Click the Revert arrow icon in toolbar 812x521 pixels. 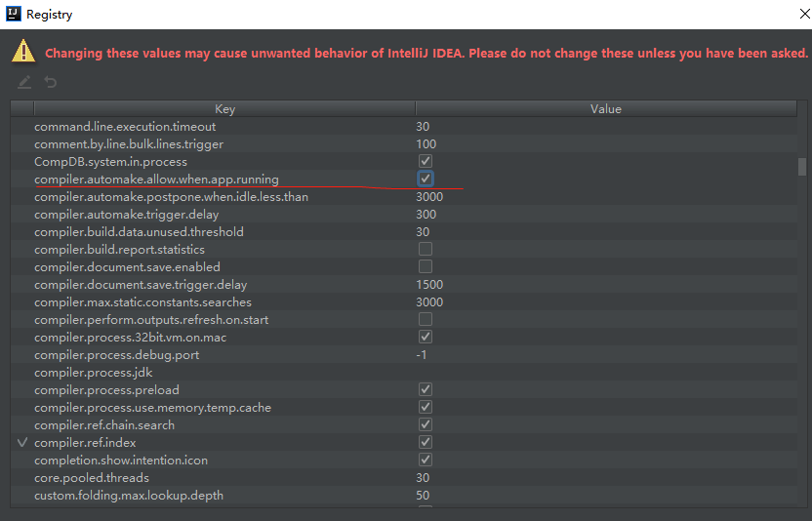50,82
